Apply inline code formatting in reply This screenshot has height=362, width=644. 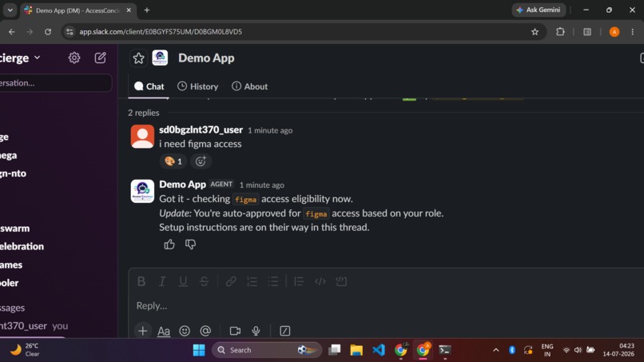[320, 281]
